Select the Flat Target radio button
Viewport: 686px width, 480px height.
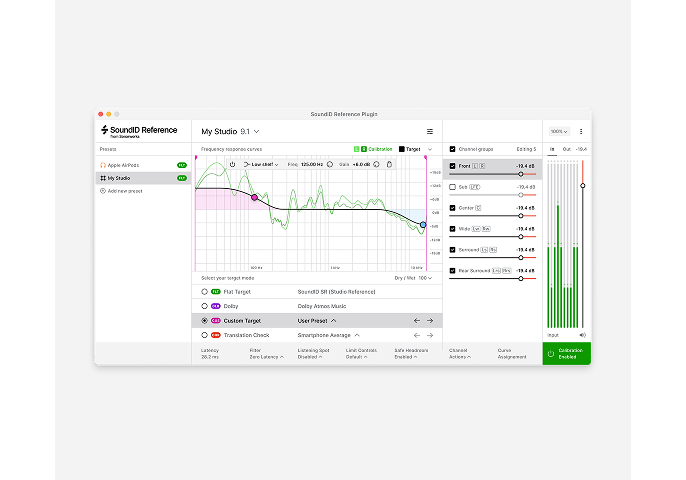point(204,292)
